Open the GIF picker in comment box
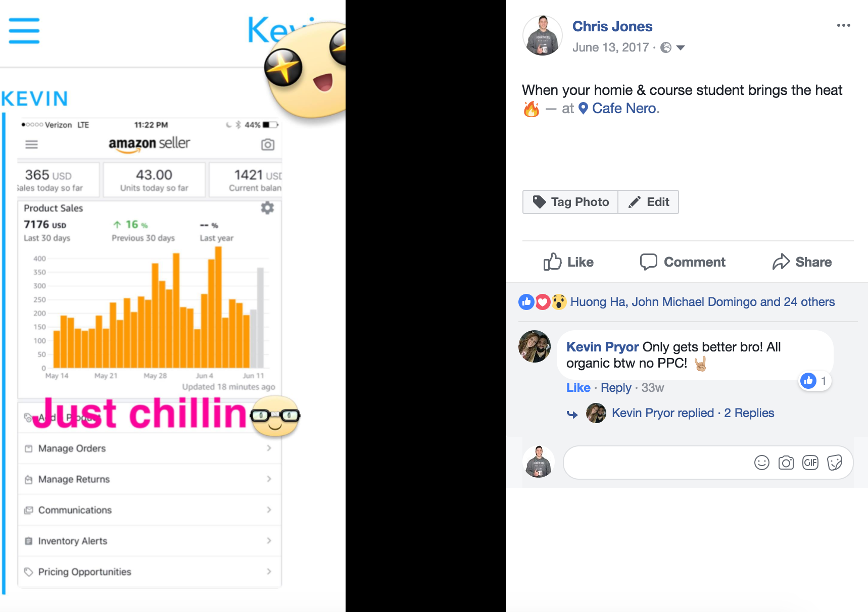This screenshot has width=868, height=612. coord(810,463)
